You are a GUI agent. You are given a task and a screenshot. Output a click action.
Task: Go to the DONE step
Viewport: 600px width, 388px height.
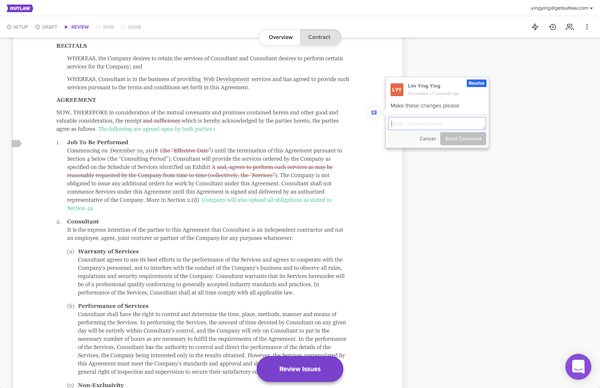pos(131,27)
